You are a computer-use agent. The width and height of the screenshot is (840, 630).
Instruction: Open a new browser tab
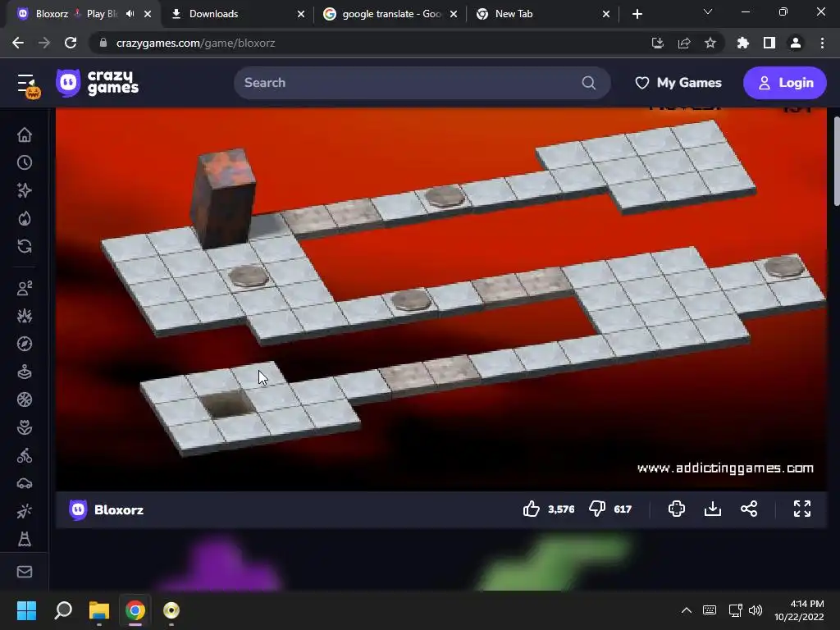point(637,14)
